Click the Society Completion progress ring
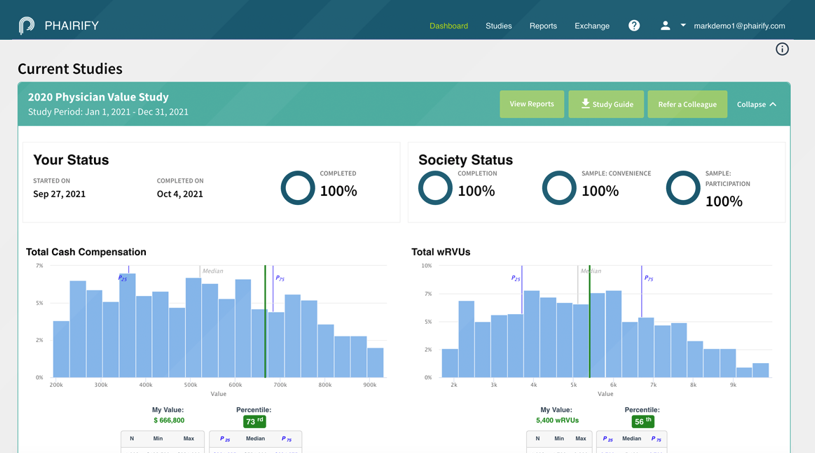Screen dimensions: 815x453 tap(435, 188)
